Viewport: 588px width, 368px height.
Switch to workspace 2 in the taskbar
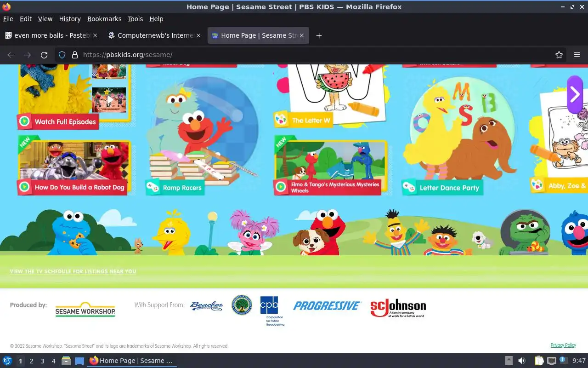coord(31,361)
